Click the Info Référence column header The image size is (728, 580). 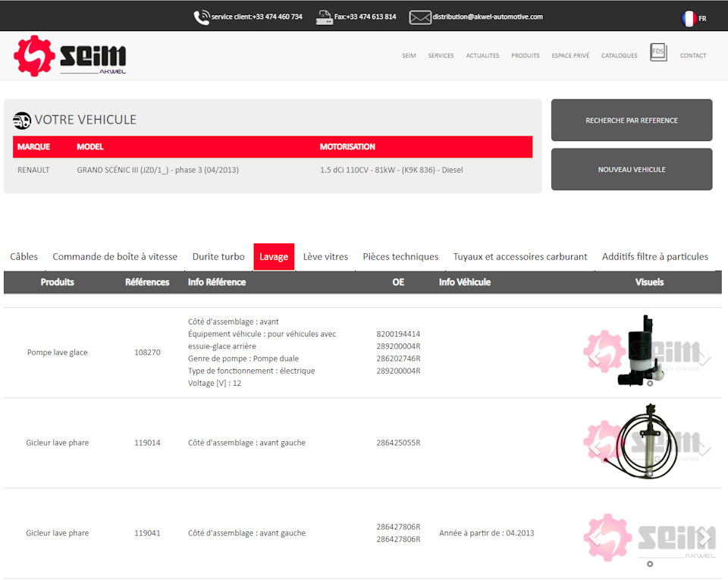coord(216,282)
